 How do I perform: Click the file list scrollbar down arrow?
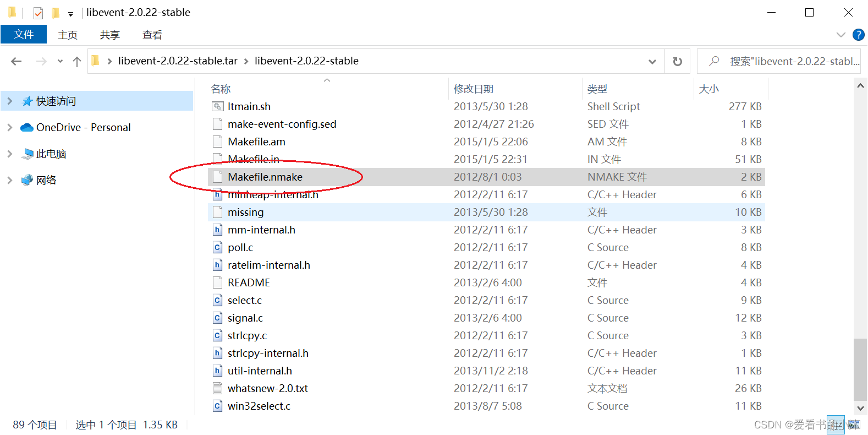(x=861, y=408)
